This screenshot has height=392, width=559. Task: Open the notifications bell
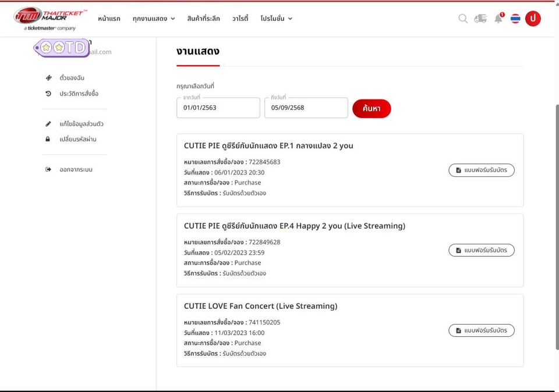[x=498, y=19]
